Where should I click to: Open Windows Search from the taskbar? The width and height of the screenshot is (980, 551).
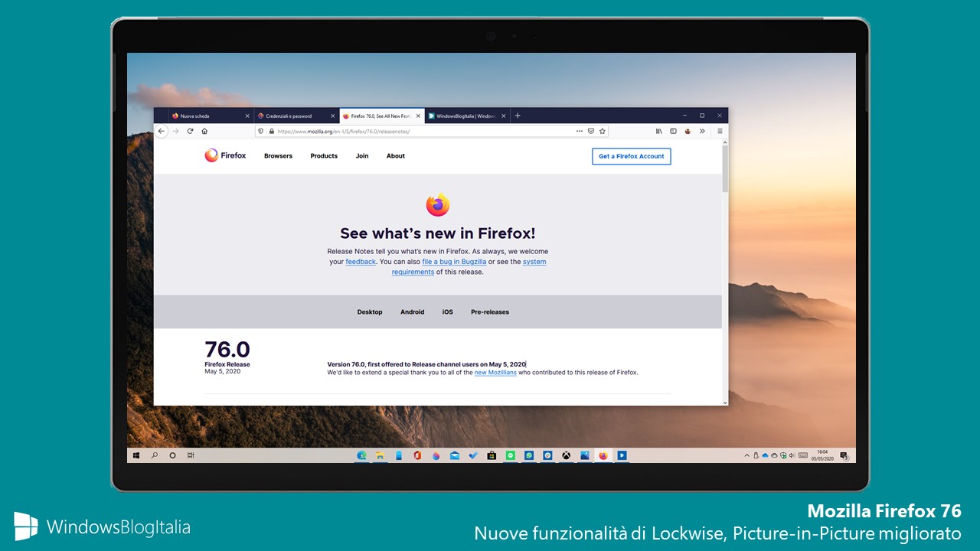point(155,455)
